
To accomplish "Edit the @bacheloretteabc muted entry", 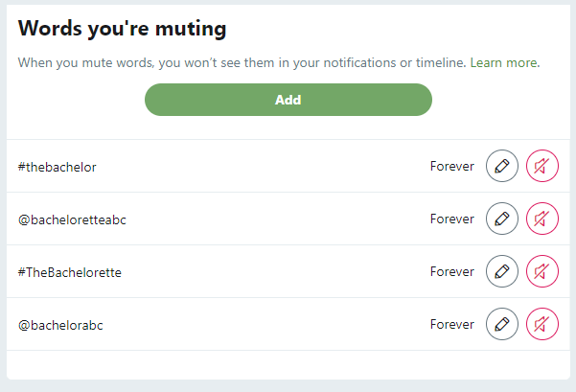I will (x=502, y=219).
